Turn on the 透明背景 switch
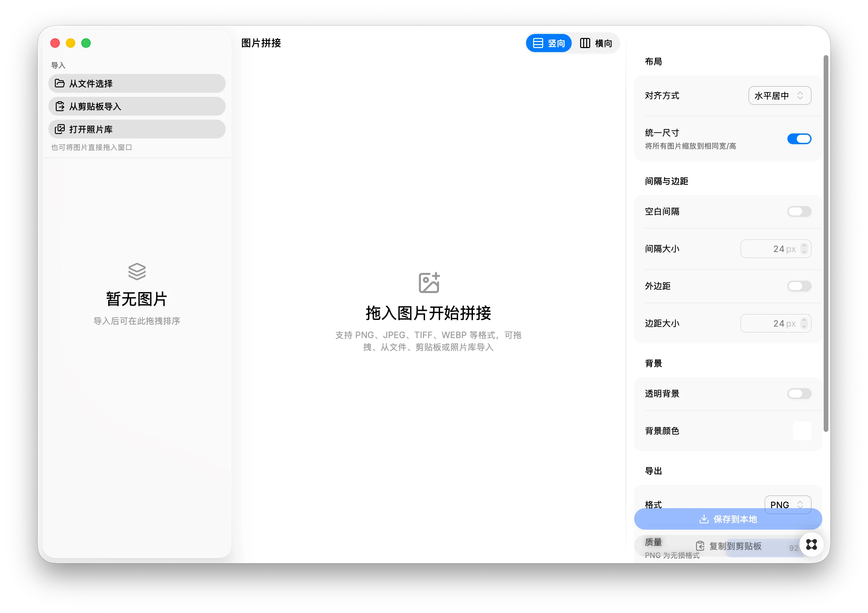868x613 pixels. point(799,393)
